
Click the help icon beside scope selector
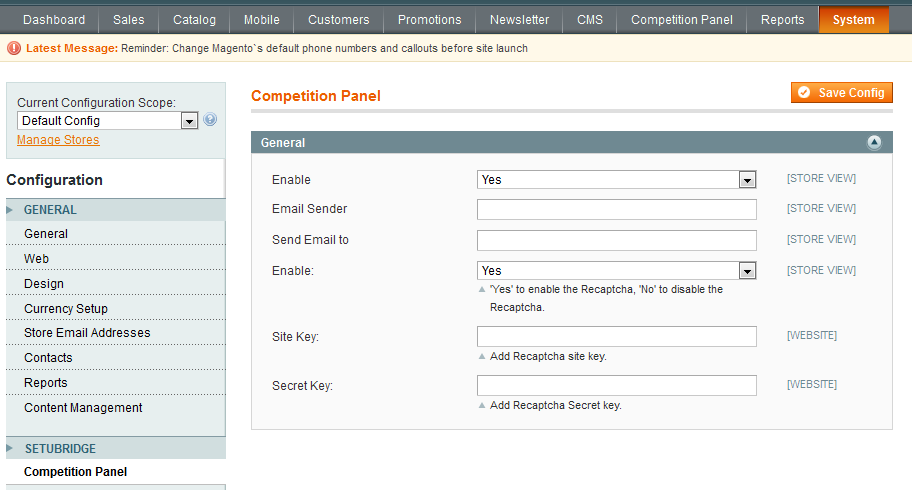pos(210,120)
